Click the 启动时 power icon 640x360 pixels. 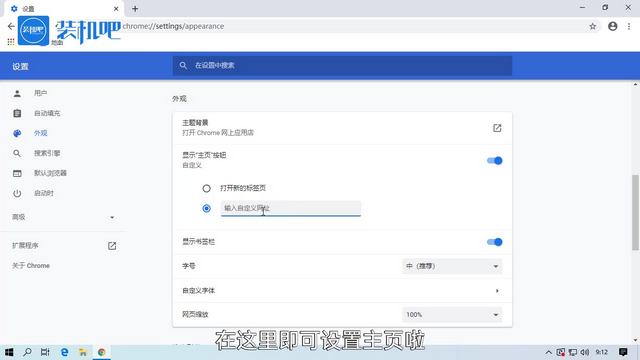click(x=17, y=193)
